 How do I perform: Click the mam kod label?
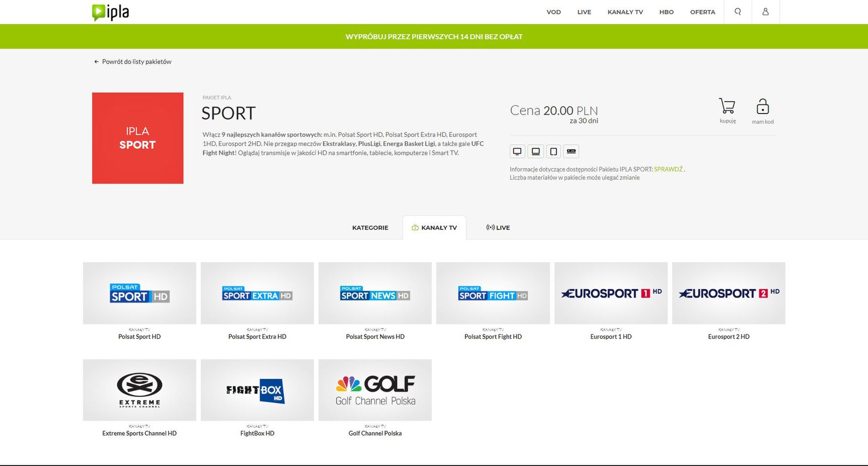[x=763, y=122]
